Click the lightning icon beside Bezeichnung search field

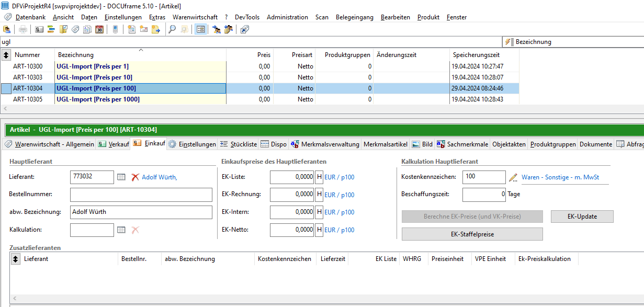click(509, 42)
